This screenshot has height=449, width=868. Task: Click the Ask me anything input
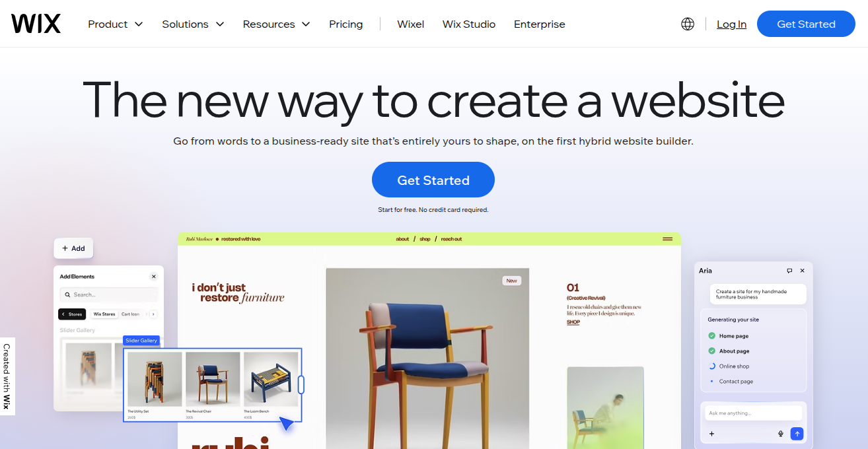click(x=753, y=413)
